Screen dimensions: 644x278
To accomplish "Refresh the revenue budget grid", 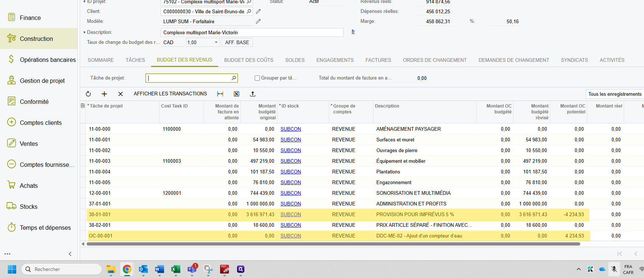I will pos(88,94).
